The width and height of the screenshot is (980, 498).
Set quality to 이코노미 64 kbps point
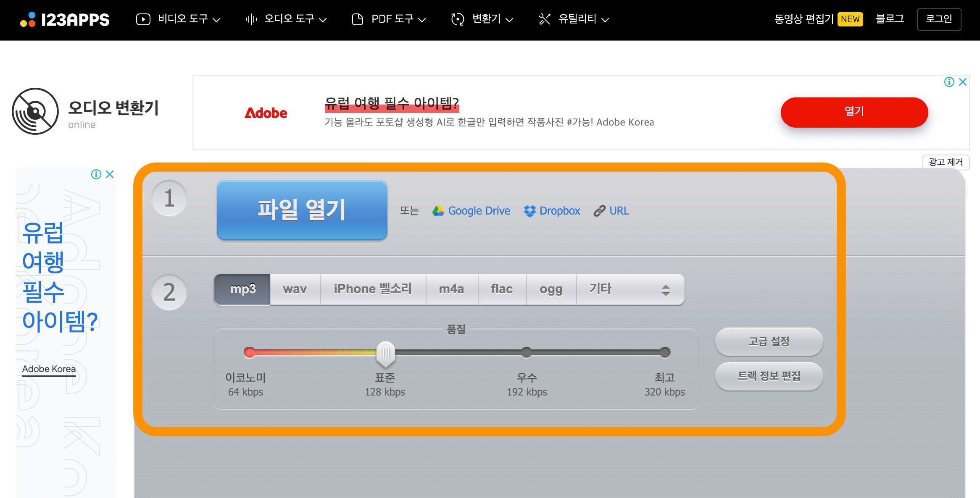click(x=250, y=352)
